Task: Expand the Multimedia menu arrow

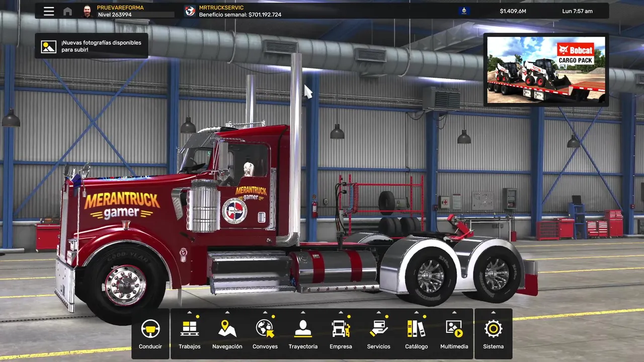Action: 454,312
